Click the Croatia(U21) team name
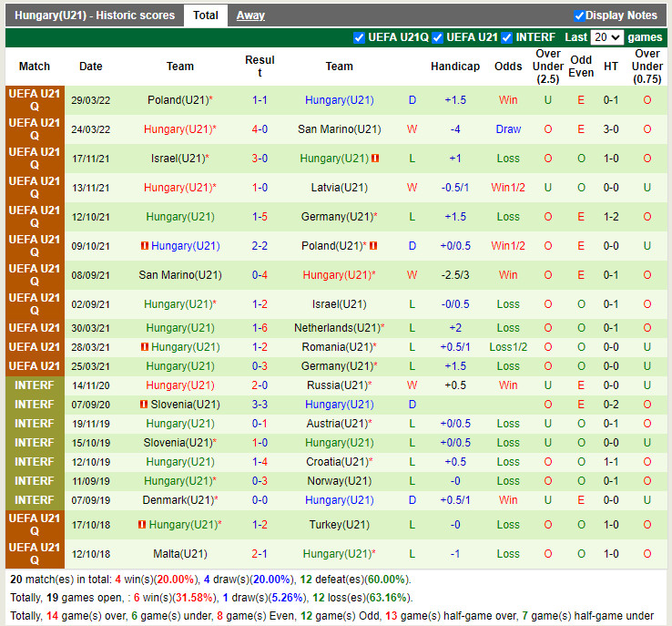The height and width of the screenshot is (626, 672). 337,462
